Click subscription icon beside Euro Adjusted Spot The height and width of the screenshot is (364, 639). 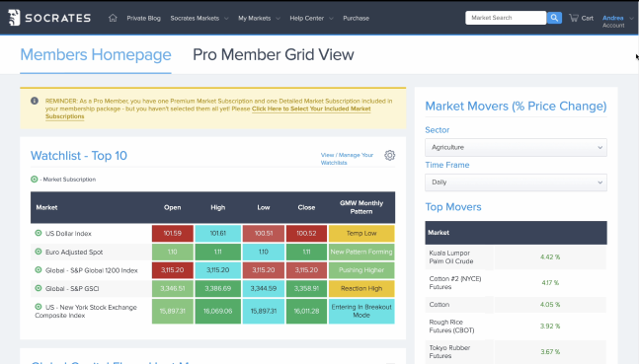coord(39,252)
